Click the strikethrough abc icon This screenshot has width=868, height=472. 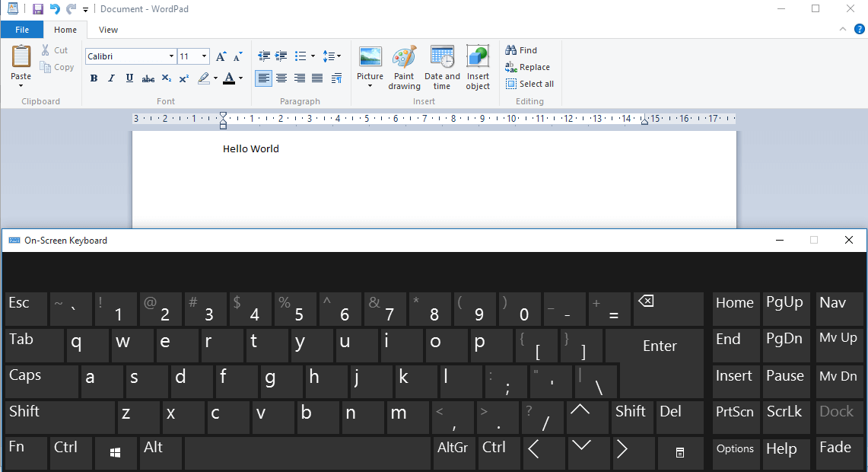pyautogui.click(x=148, y=78)
